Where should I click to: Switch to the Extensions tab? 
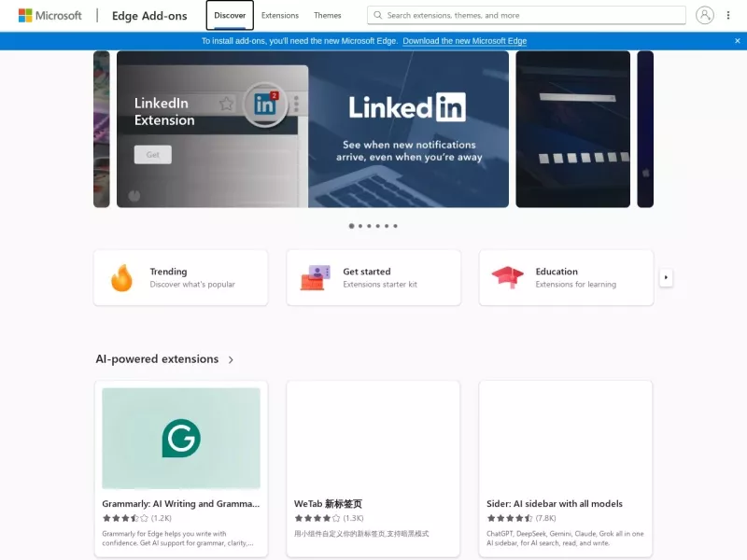[x=280, y=15]
